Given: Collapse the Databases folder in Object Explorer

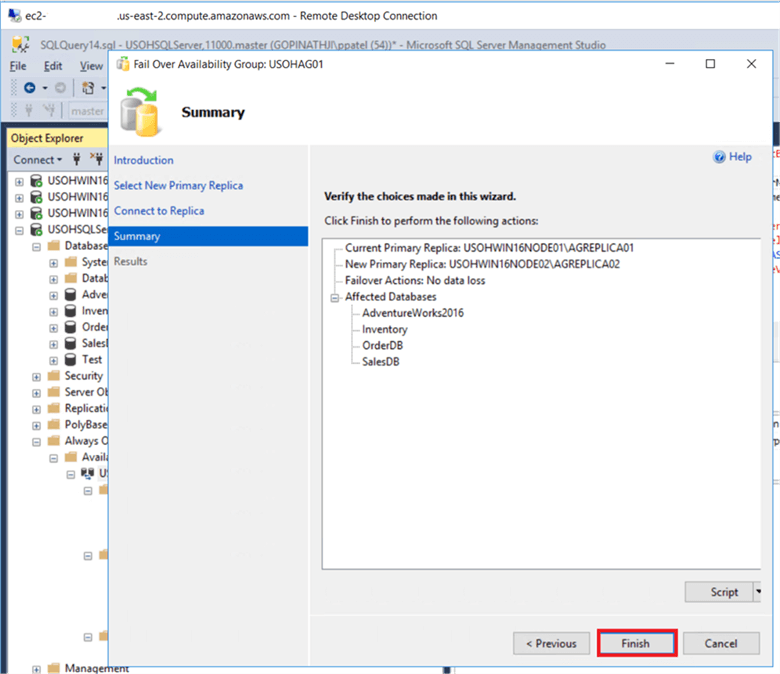Looking at the screenshot, I should tap(36, 247).
